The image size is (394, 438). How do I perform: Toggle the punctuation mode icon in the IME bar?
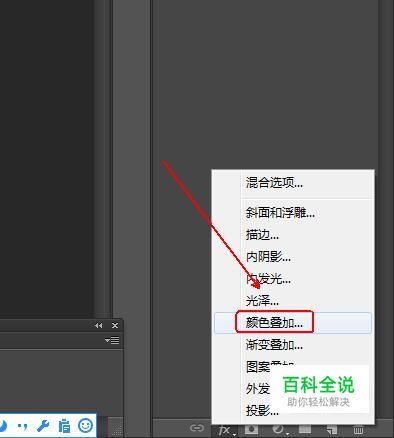coord(22,426)
